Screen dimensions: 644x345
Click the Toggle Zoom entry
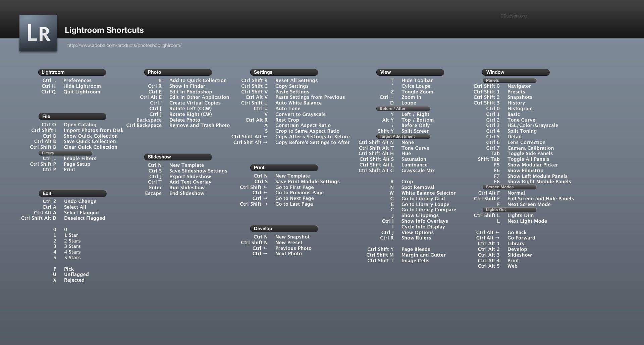[x=417, y=92]
